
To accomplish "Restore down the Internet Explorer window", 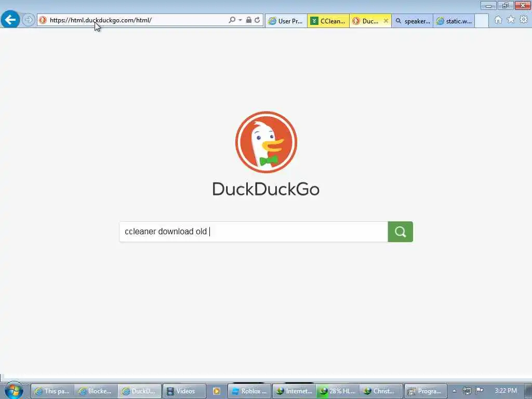I will 506,5.
